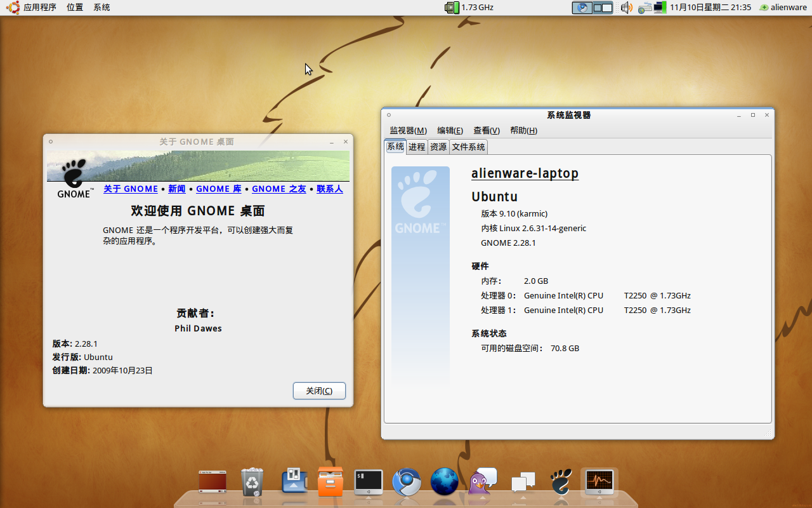Follow the GNOME 库 link

(219, 189)
